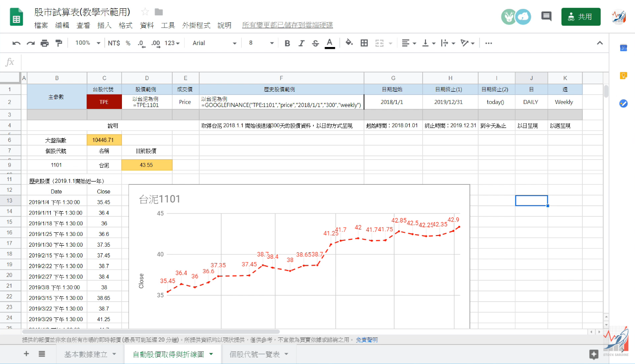Select the Paint format tool
Viewport: 635px width, 364px height.
tap(58, 43)
